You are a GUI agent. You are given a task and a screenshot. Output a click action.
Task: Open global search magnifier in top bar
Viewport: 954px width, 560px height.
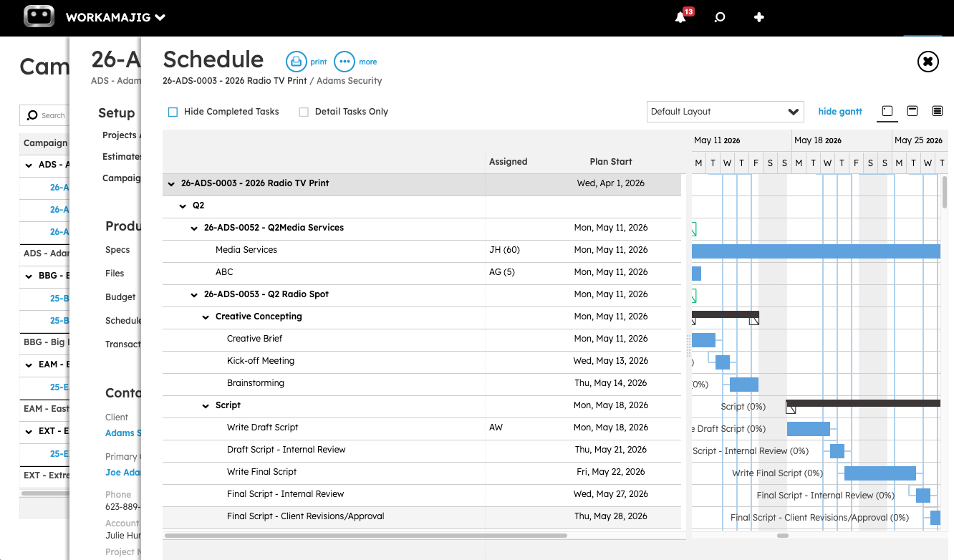pyautogui.click(x=720, y=17)
